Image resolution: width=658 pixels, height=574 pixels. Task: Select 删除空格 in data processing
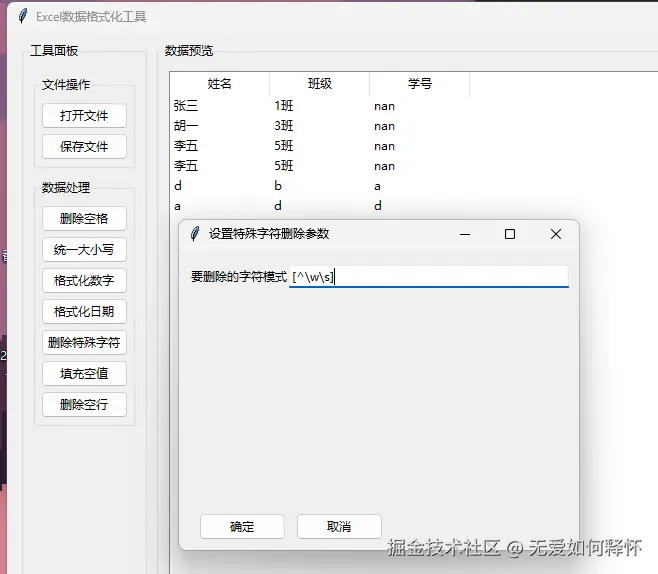[x=84, y=219]
